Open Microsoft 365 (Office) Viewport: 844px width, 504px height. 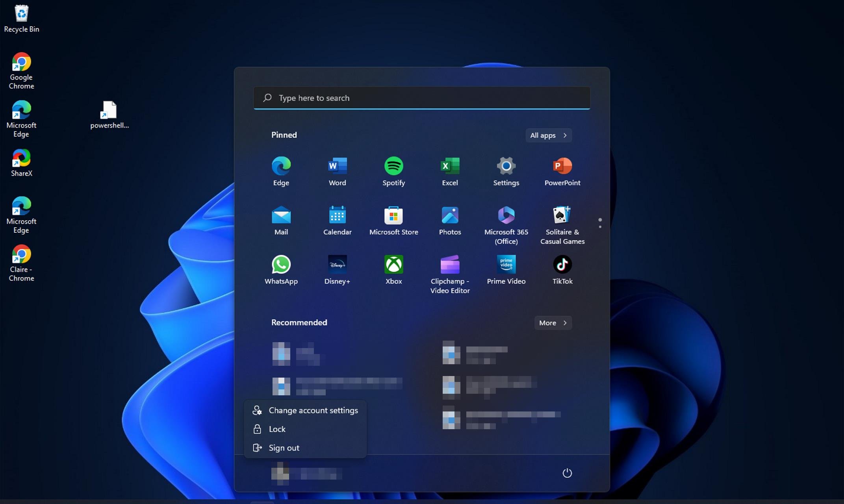click(x=506, y=225)
